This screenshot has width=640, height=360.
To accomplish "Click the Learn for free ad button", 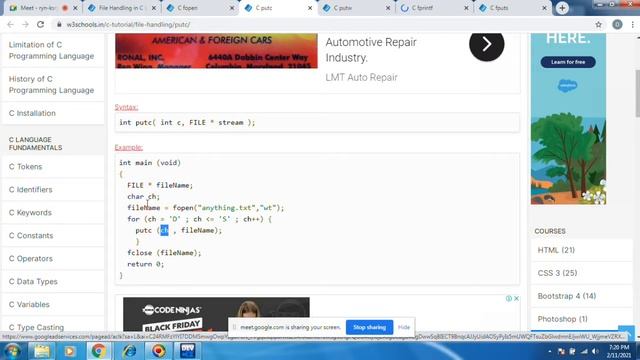I will click(568, 62).
